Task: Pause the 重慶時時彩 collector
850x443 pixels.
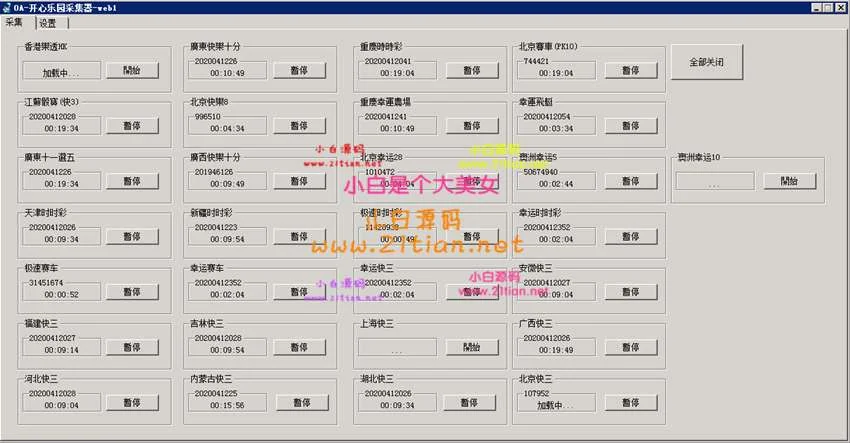Action: [x=465, y=71]
